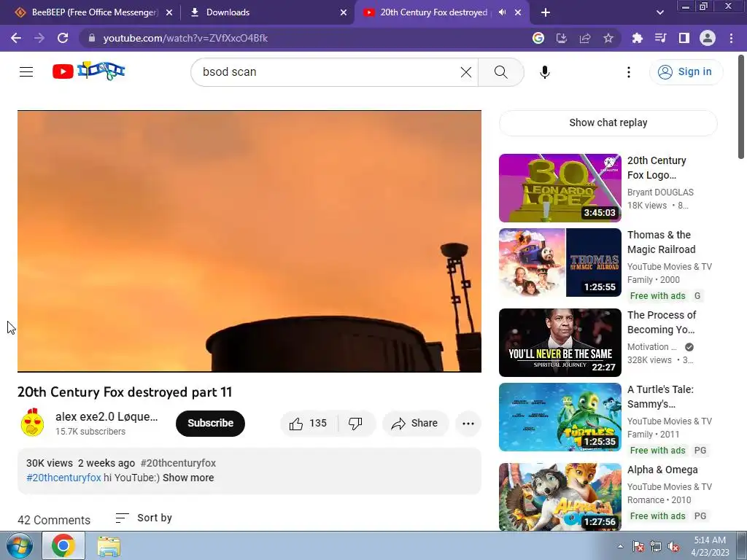This screenshot has width=747, height=560.
Task: Click the magnifier search button
Action: click(x=500, y=72)
